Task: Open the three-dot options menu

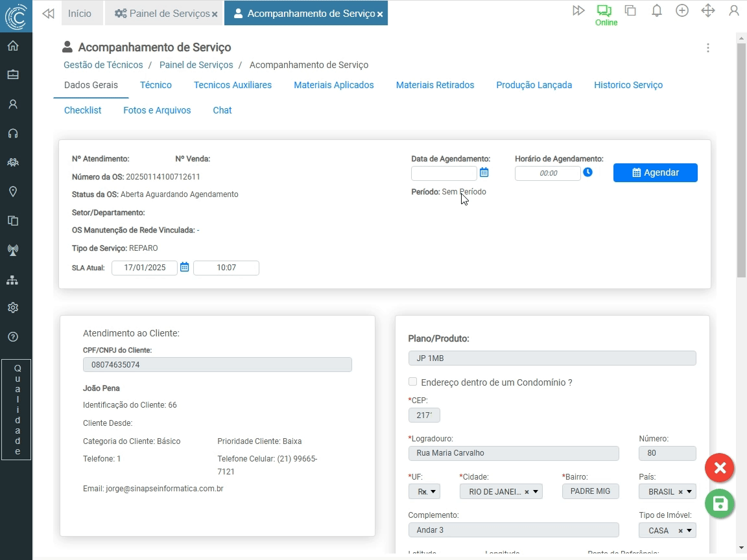Action: coord(708,48)
